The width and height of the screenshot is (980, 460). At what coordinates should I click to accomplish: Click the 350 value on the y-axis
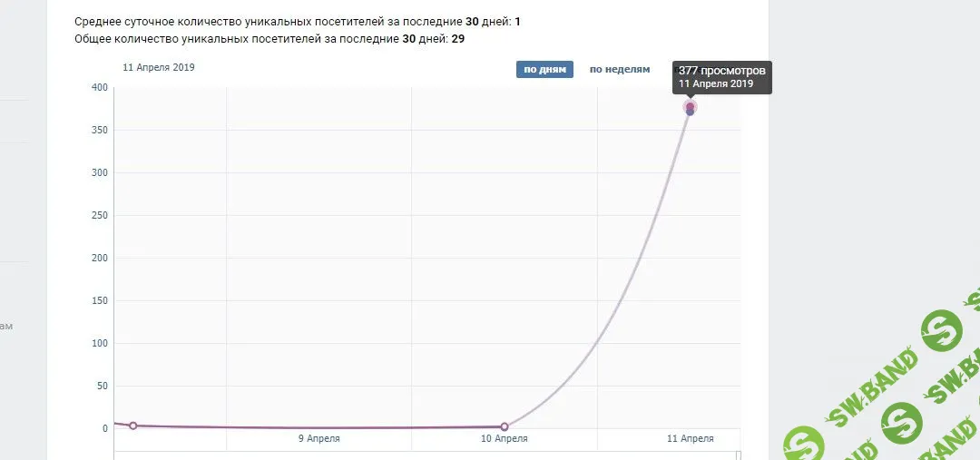tap(99, 131)
